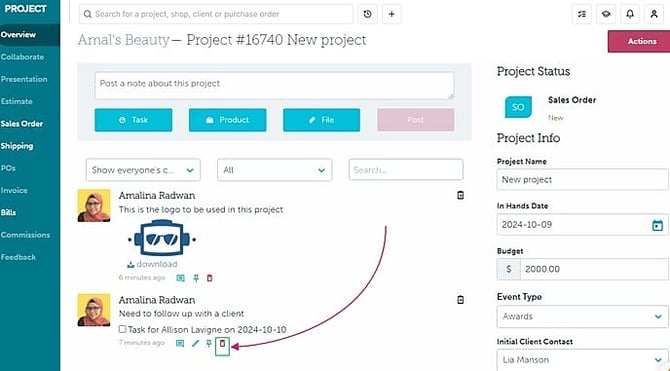
Task: Open Estimate in sidebar
Action: click(17, 101)
